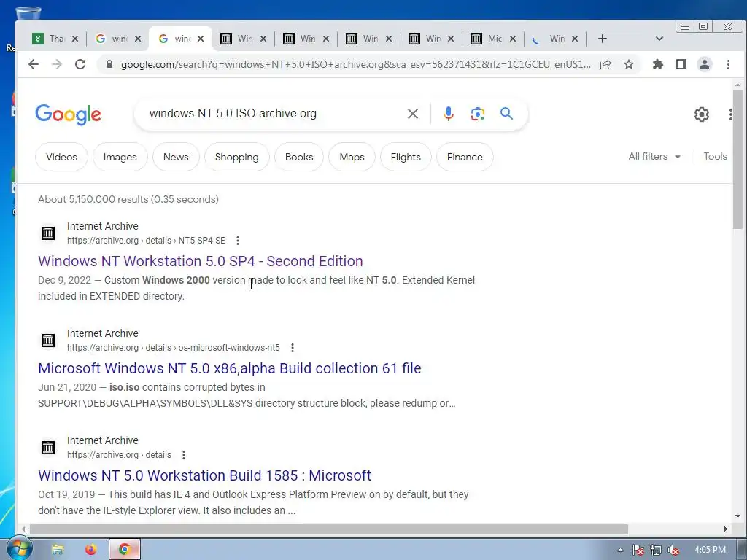Filter results by Videos

(x=61, y=157)
